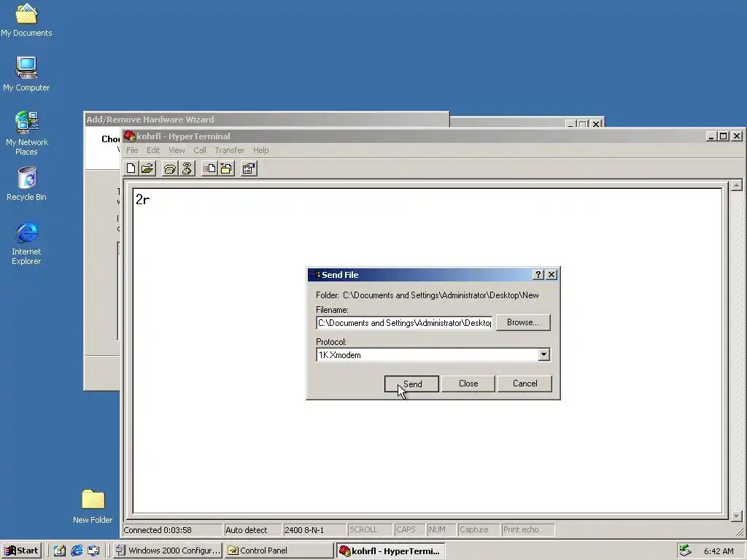
Task: Click the Call telephone toolbar icon
Action: click(x=170, y=168)
